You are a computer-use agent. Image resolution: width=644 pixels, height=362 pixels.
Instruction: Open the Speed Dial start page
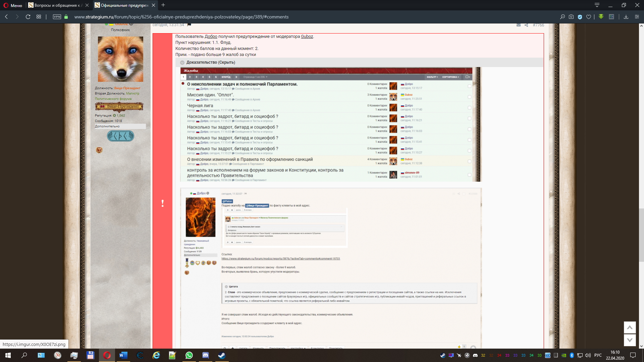click(x=39, y=17)
